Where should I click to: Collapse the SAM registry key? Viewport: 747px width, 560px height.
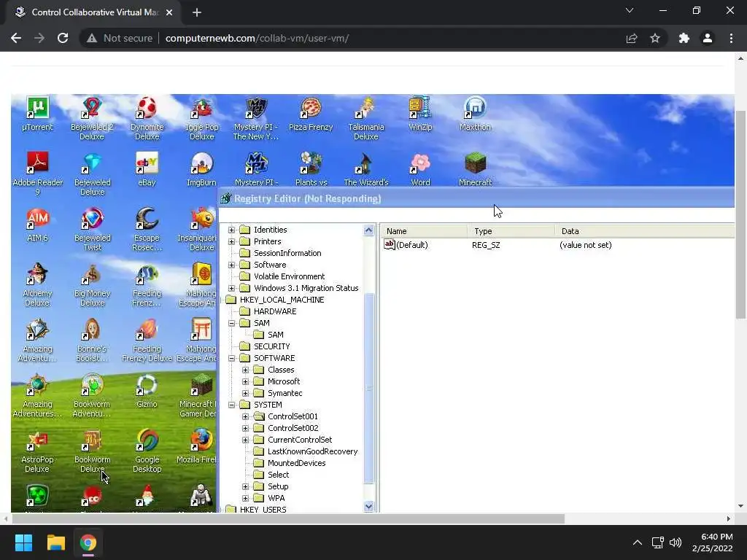coord(231,323)
